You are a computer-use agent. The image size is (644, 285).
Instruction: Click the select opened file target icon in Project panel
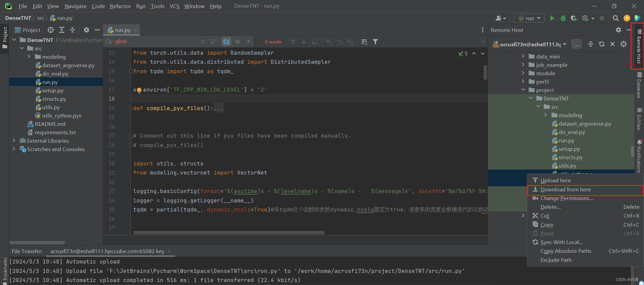click(x=51, y=30)
